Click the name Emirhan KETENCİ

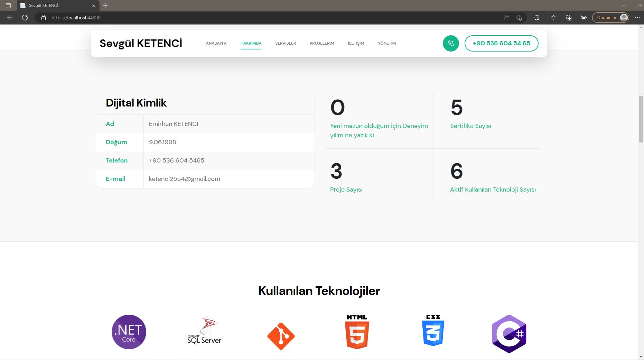174,124
